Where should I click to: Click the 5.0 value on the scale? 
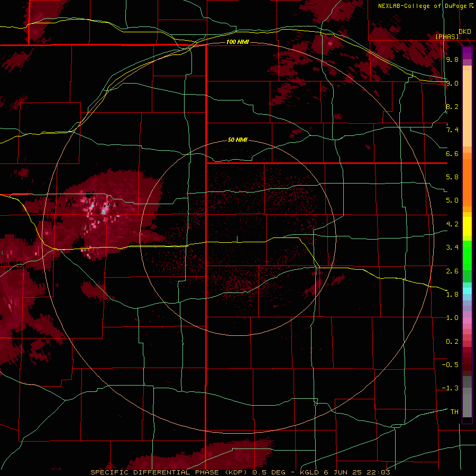point(452,200)
